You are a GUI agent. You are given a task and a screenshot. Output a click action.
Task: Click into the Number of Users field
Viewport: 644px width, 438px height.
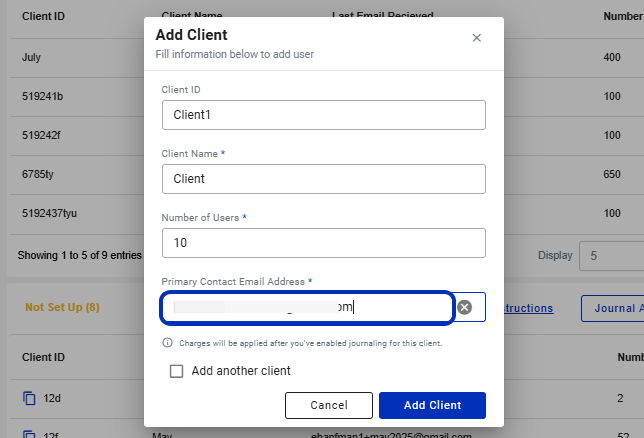[x=324, y=243]
